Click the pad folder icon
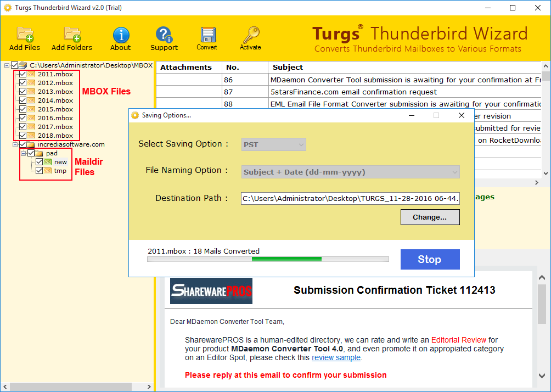 point(39,153)
